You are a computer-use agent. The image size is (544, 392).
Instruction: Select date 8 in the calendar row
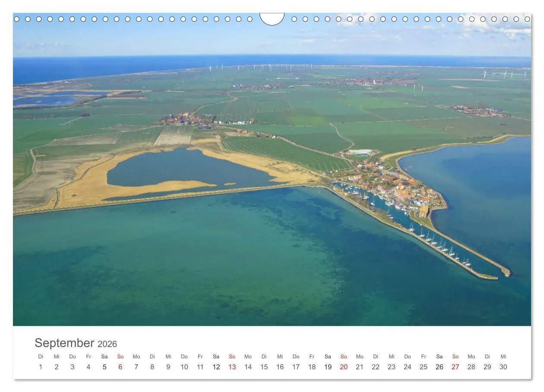click(x=152, y=367)
